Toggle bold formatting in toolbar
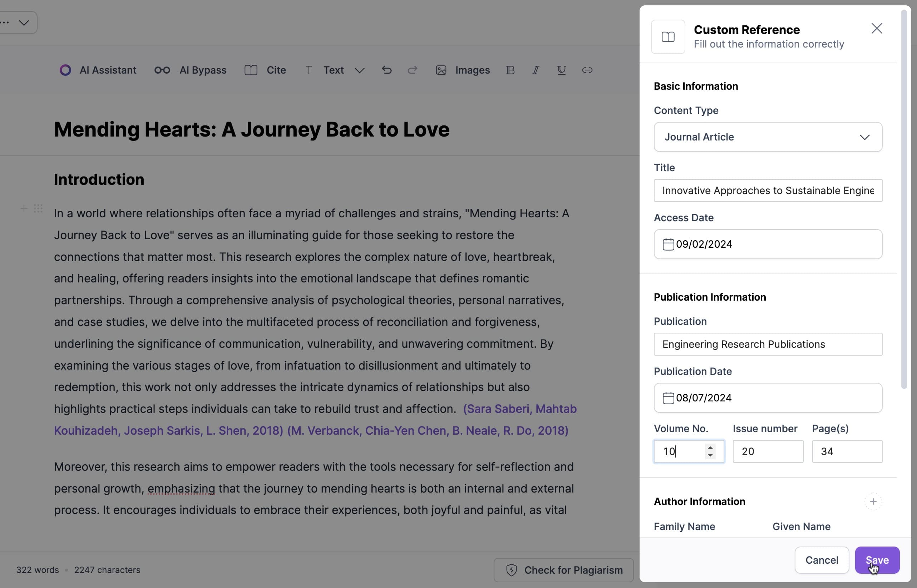Viewport: 917px width, 588px height. click(x=511, y=70)
